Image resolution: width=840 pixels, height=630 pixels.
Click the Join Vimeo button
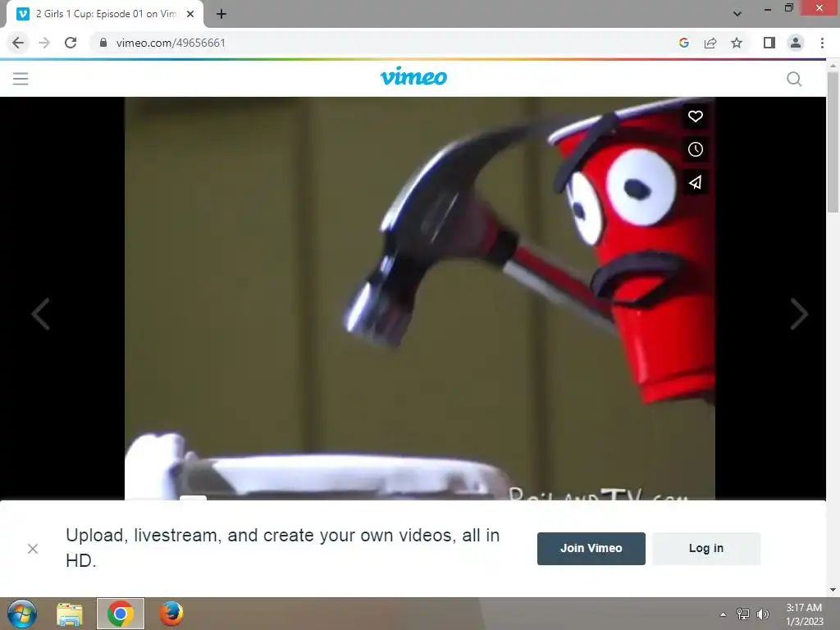[591, 548]
